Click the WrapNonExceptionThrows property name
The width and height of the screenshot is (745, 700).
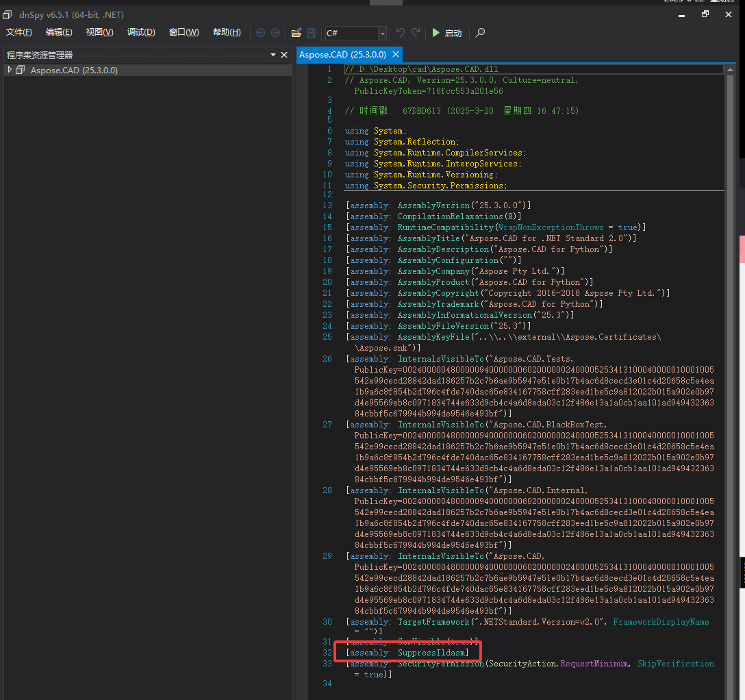tap(551, 227)
